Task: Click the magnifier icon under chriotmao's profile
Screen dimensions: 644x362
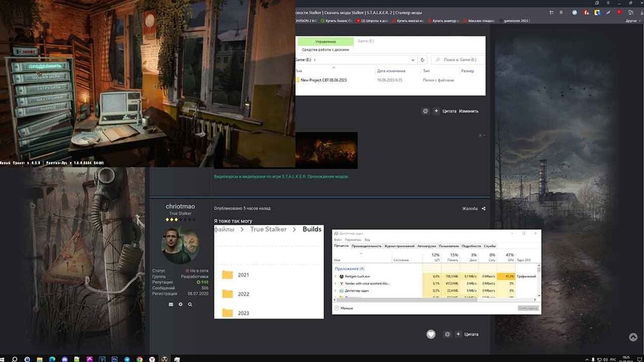Action: point(190,304)
